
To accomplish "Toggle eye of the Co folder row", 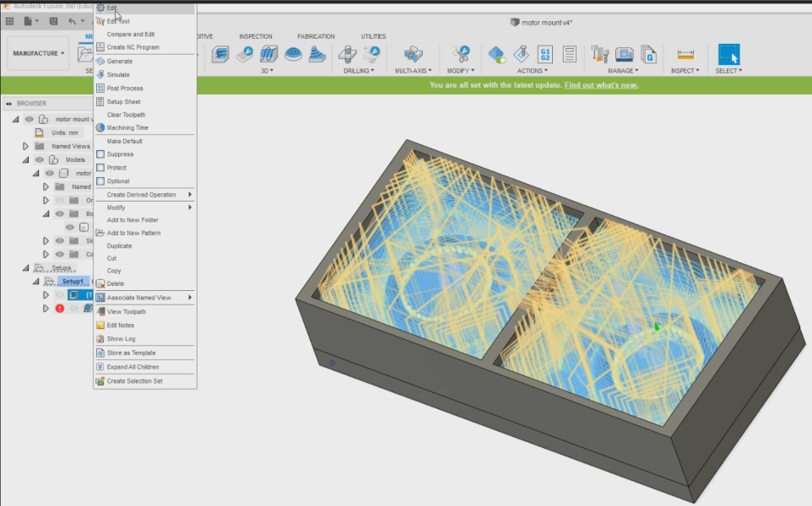I will [x=60, y=254].
